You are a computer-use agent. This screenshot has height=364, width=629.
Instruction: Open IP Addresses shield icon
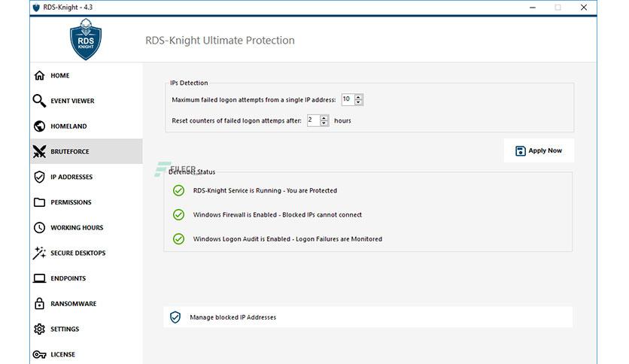pyautogui.click(x=39, y=177)
